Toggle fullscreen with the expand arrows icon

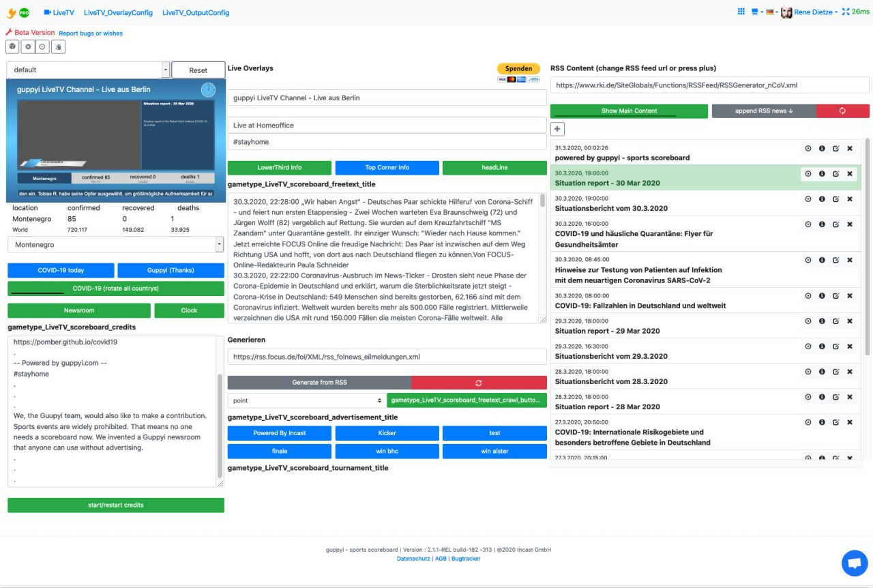(x=846, y=12)
